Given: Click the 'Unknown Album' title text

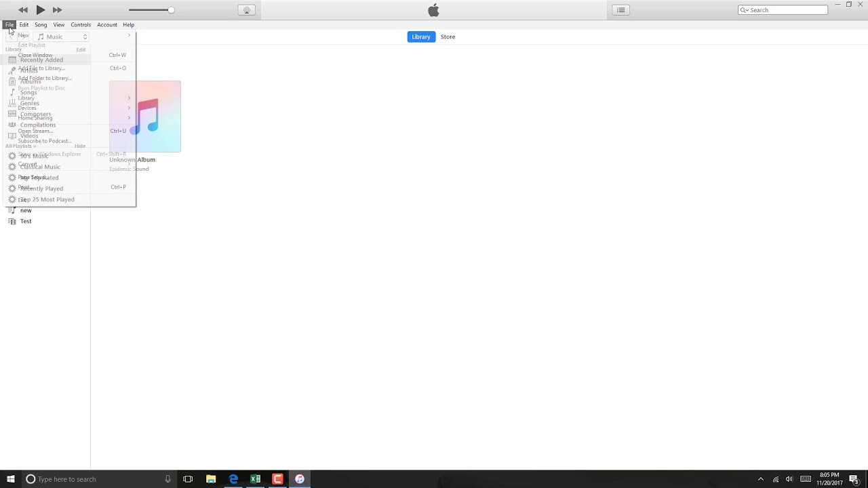Looking at the screenshot, I should (132, 160).
